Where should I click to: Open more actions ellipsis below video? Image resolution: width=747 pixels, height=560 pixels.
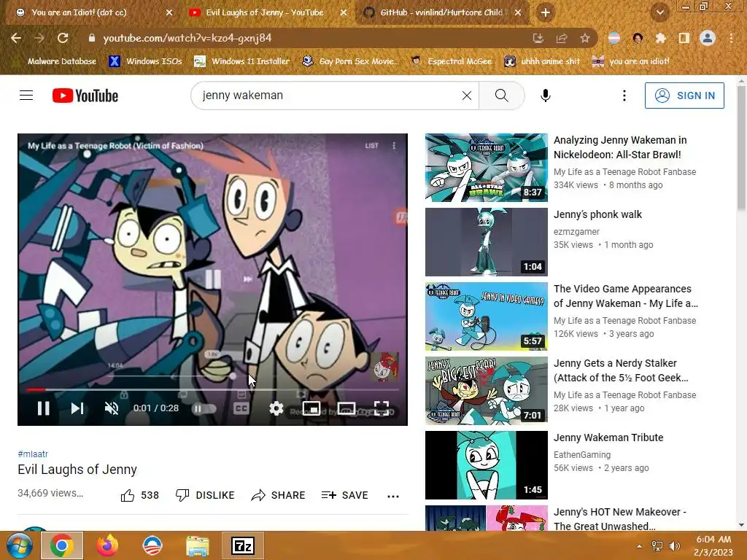[393, 496]
